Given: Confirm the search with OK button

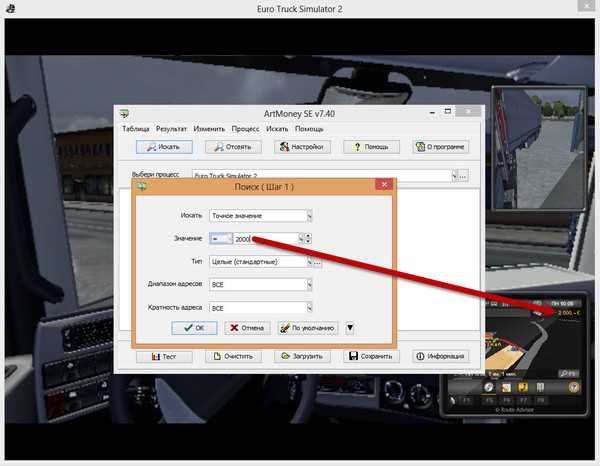Looking at the screenshot, I should [x=194, y=328].
